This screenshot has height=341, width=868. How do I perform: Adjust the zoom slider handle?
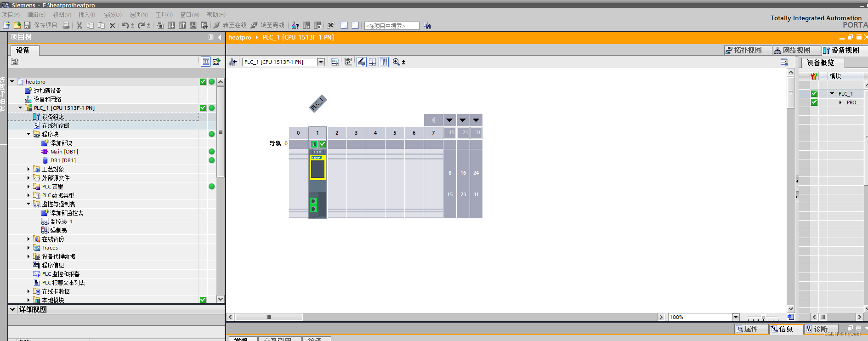[763, 317]
